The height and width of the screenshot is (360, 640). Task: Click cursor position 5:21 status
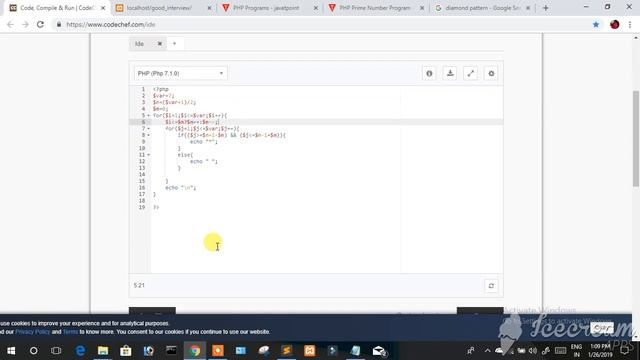(139, 285)
